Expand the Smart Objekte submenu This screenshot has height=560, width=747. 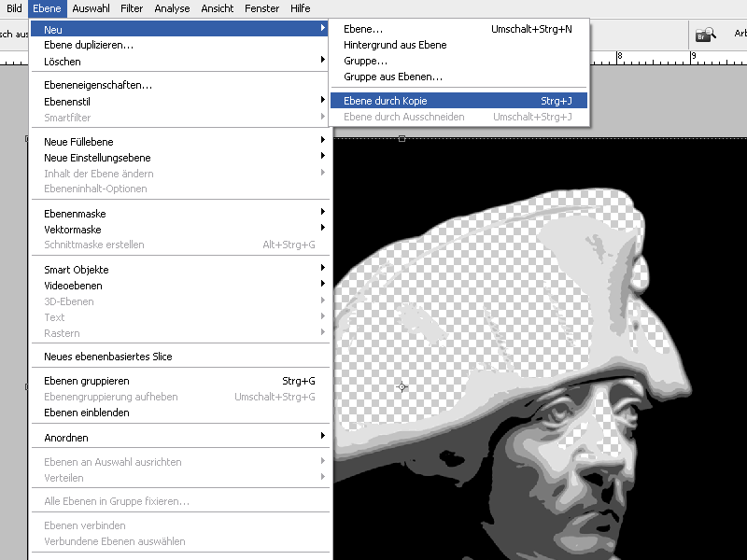tap(179, 270)
